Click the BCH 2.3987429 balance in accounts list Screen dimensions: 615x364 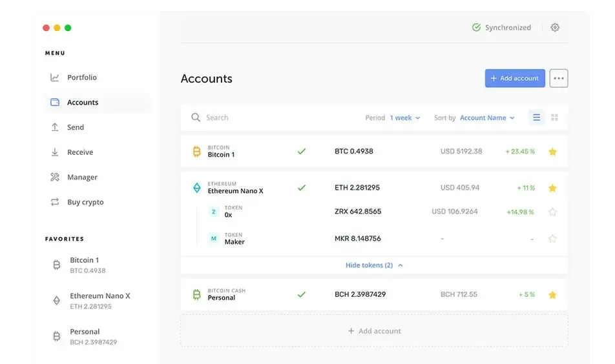[x=360, y=294]
